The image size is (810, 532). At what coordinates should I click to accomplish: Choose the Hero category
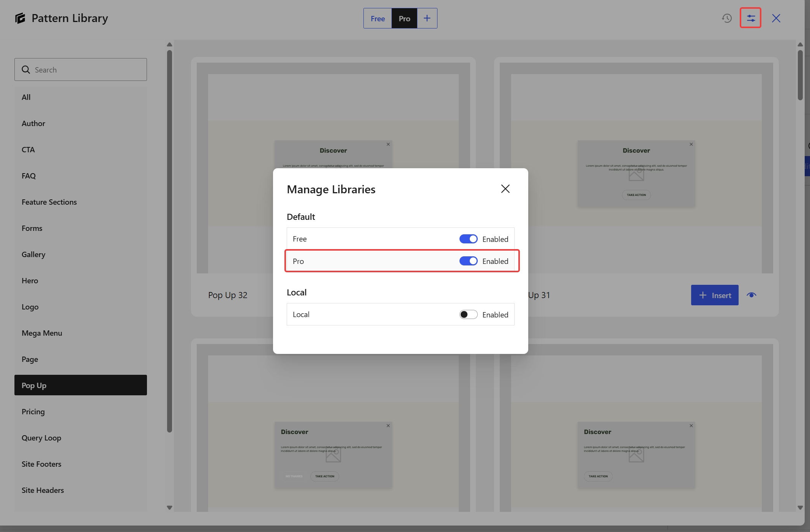81,281
